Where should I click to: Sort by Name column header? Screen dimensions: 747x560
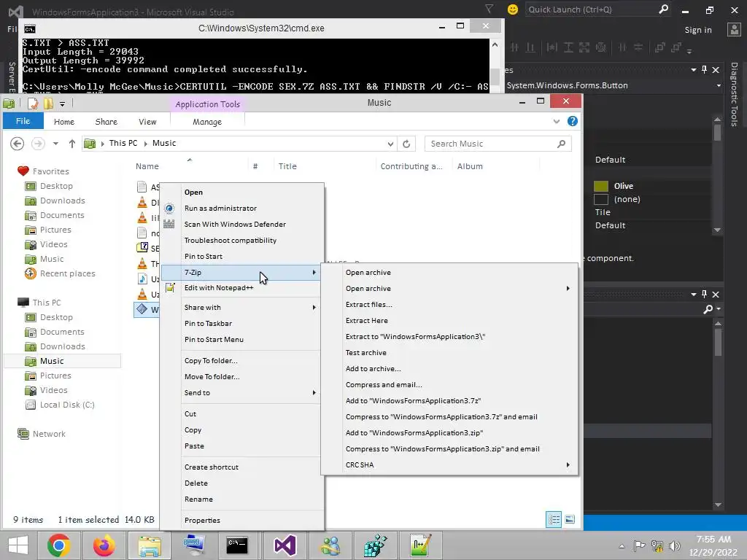[x=147, y=166]
